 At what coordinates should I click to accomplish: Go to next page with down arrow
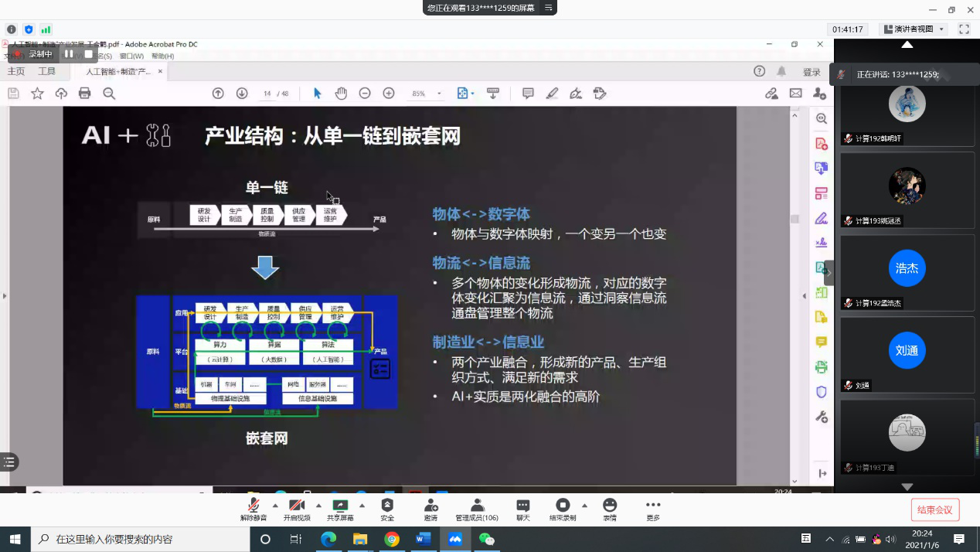tap(242, 94)
